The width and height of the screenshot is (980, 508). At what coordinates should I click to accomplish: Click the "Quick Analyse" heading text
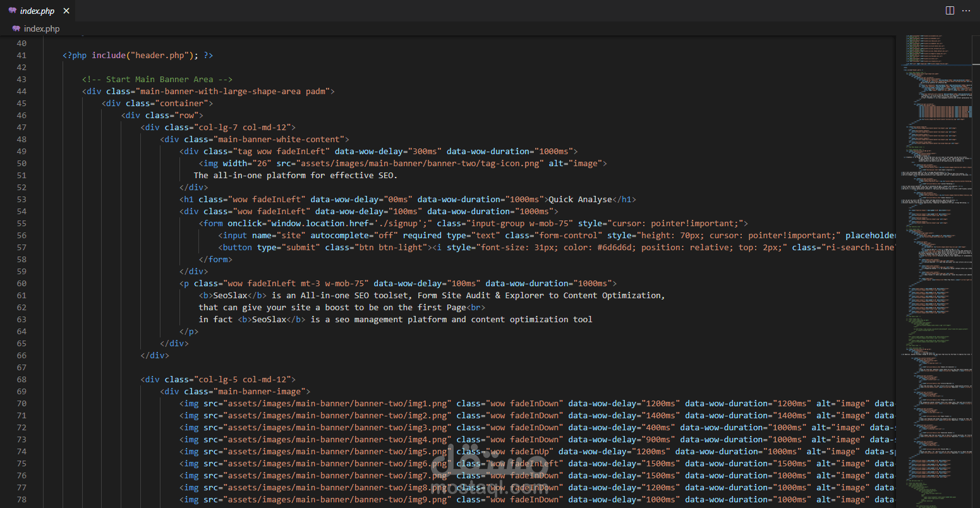580,199
